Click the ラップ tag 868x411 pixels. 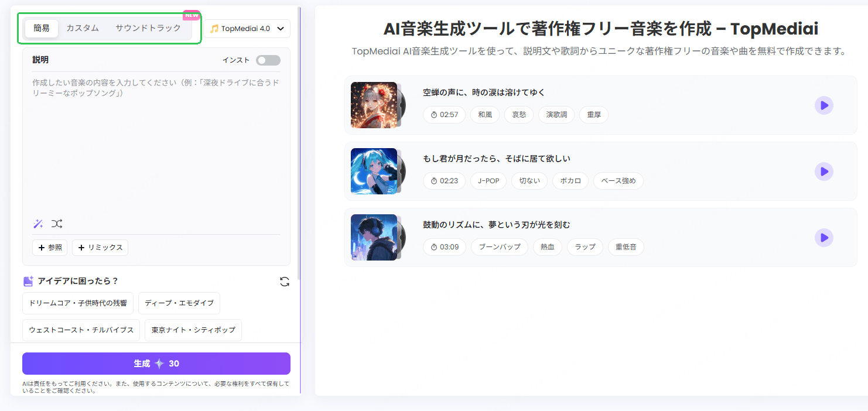585,247
